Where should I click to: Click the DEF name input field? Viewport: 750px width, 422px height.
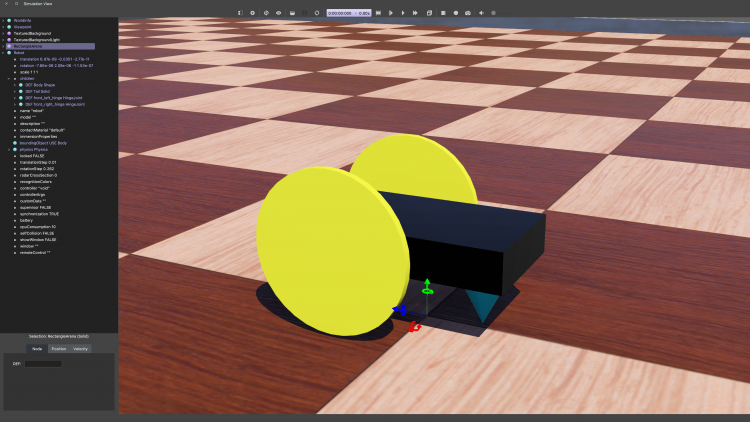click(x=43, y=364)
